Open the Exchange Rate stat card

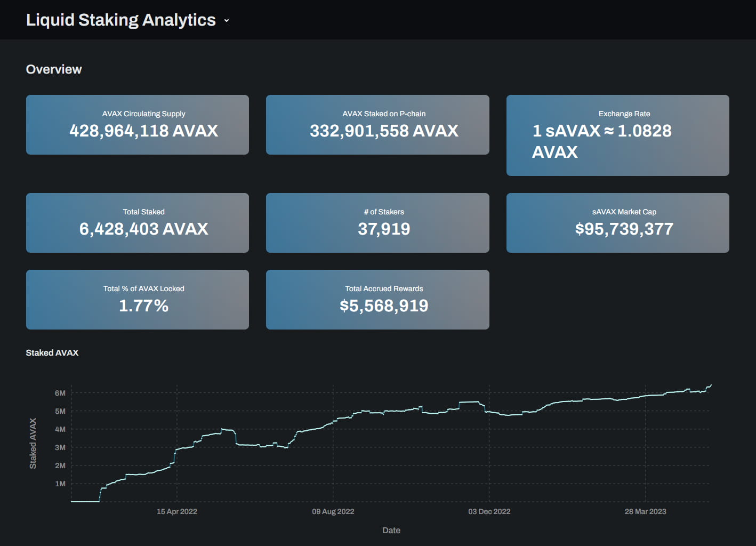pos(617,135)
